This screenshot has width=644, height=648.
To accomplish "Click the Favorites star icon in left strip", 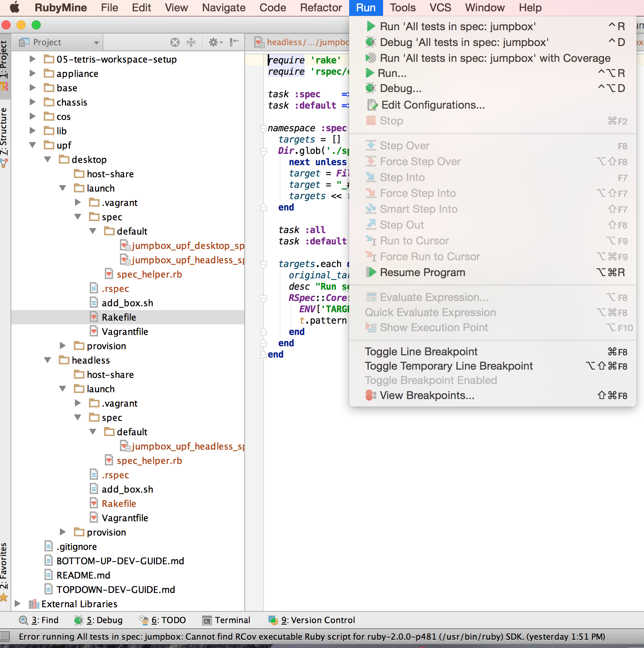I will 4,597.
